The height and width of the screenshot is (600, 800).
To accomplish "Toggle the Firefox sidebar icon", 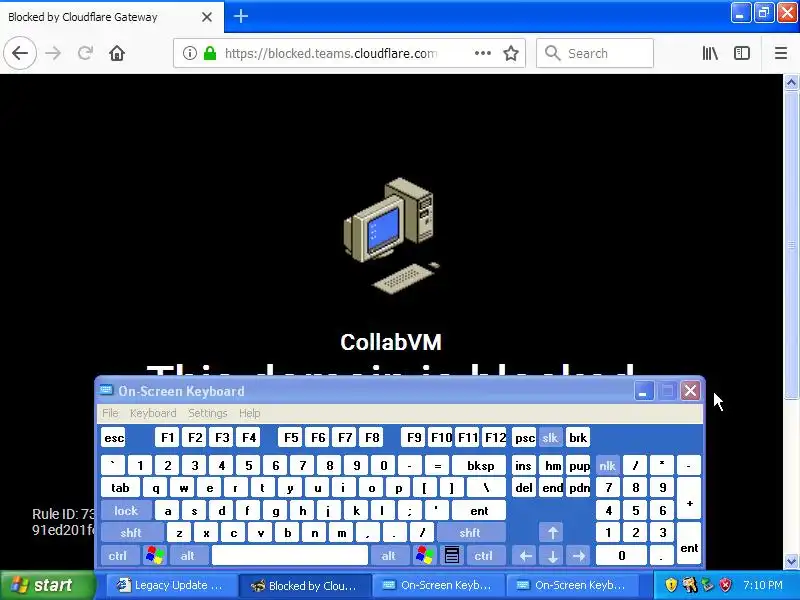I will (742, 53).
